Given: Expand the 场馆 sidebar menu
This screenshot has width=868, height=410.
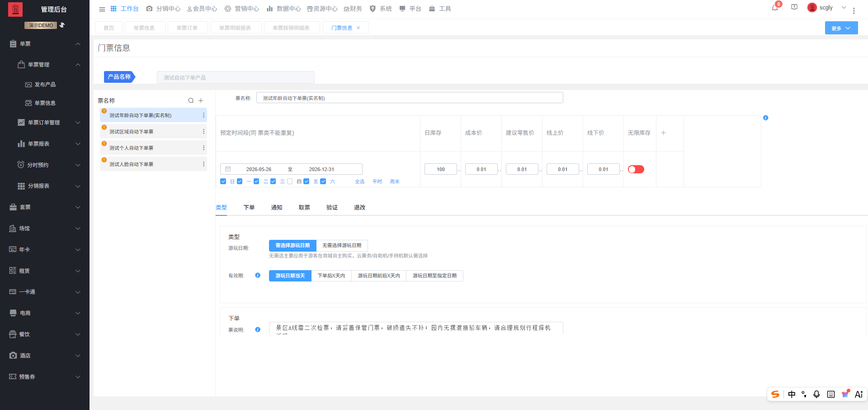Looking at the screenshot, I should point(45,228).
